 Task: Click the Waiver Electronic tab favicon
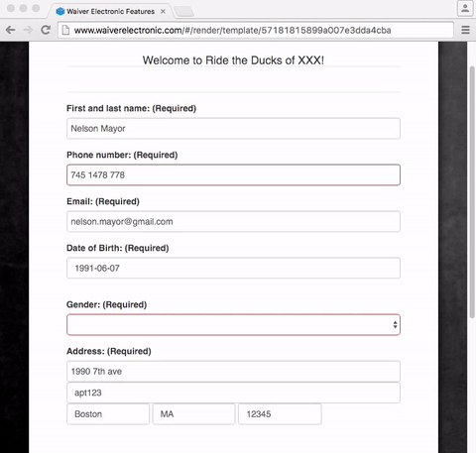pos(60,11)
